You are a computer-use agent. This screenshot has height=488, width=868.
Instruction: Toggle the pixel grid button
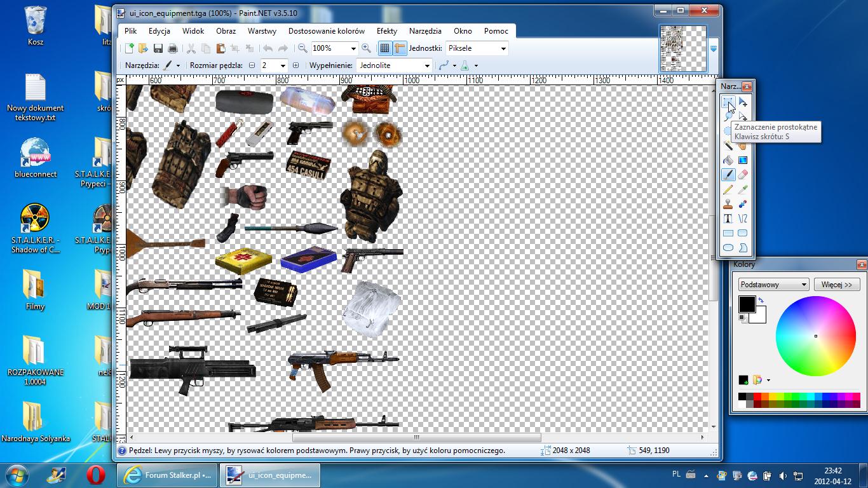click(x=384, y=48)
